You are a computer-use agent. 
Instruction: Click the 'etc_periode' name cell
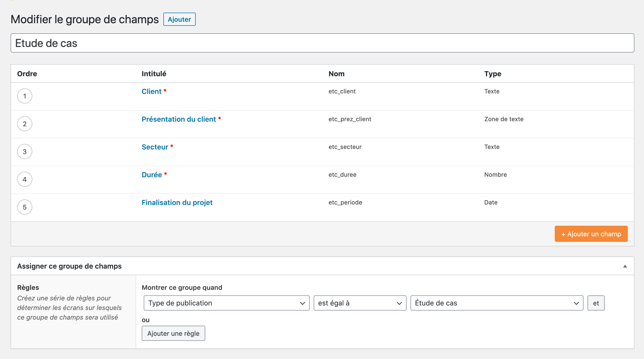[345, 202]
